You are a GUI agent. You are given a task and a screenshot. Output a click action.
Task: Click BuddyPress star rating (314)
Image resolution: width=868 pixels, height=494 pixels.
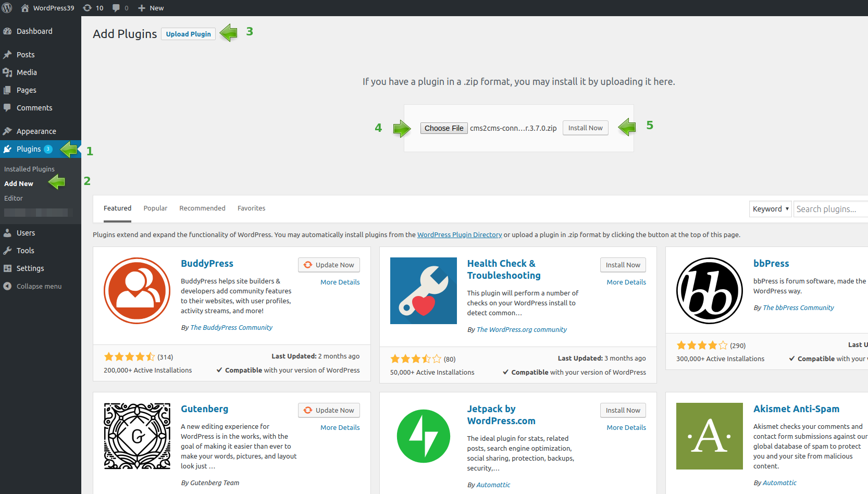tap(130, 357)
